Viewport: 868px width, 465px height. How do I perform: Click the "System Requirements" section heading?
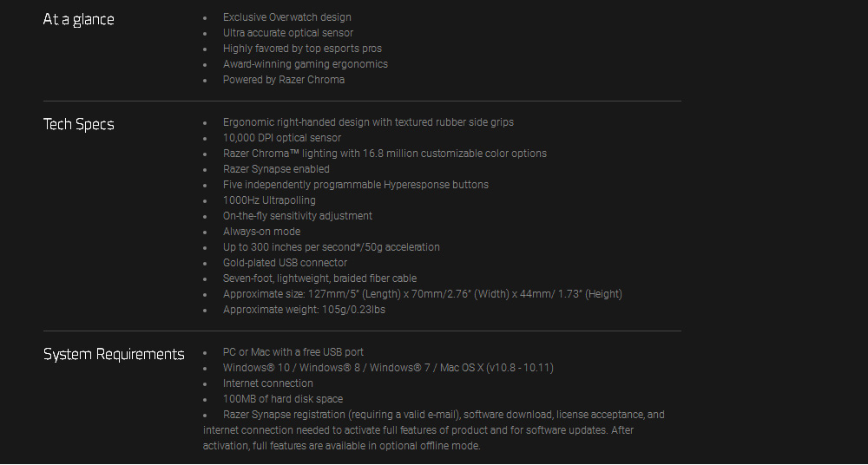point(114,354)
